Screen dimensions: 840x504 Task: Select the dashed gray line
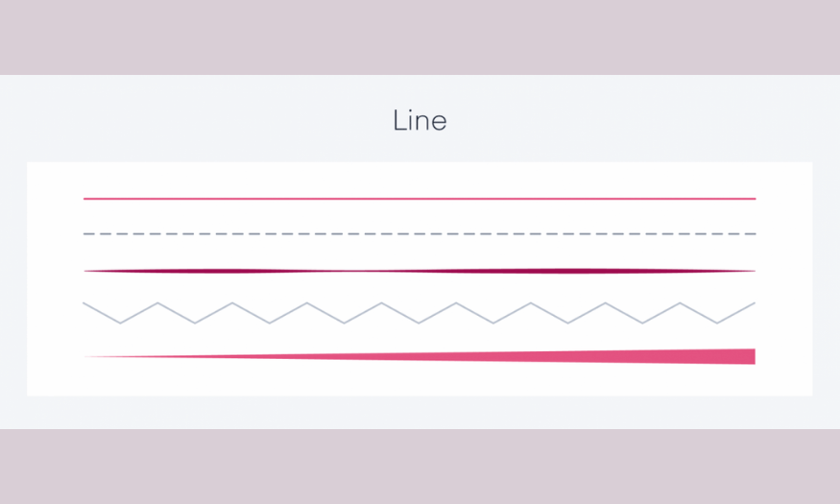420,234
